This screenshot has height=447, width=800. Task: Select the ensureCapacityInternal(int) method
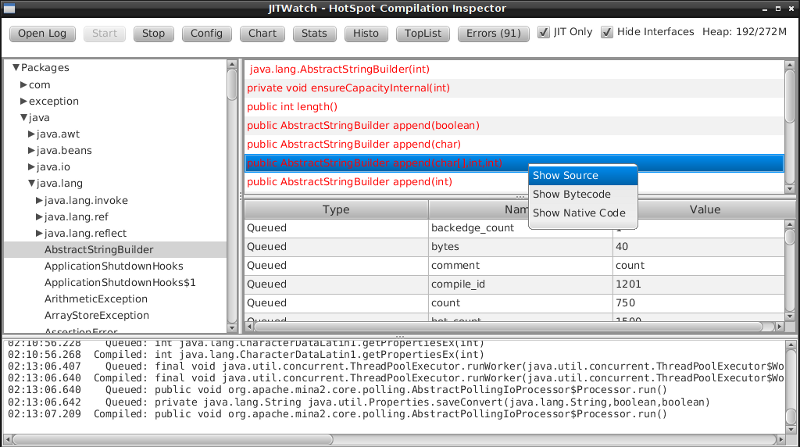coord(348,88)
